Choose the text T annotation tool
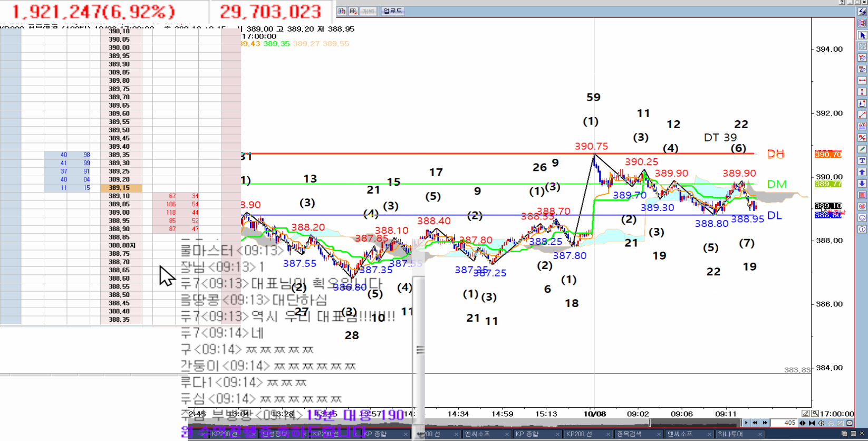 click(x=862, y=161)
